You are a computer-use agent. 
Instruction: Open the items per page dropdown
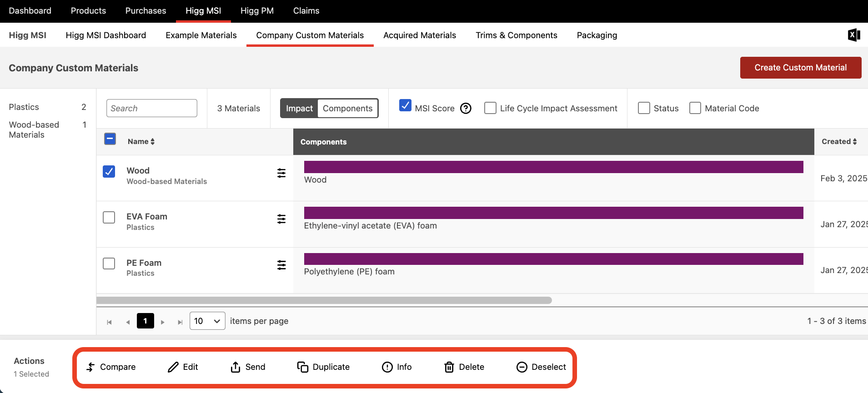[207, 321]
